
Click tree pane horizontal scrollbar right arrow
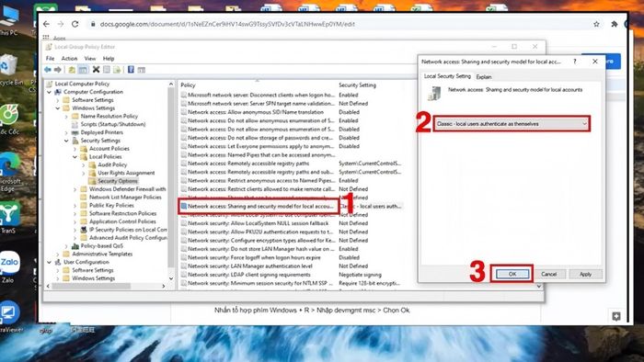coord(164,286)
